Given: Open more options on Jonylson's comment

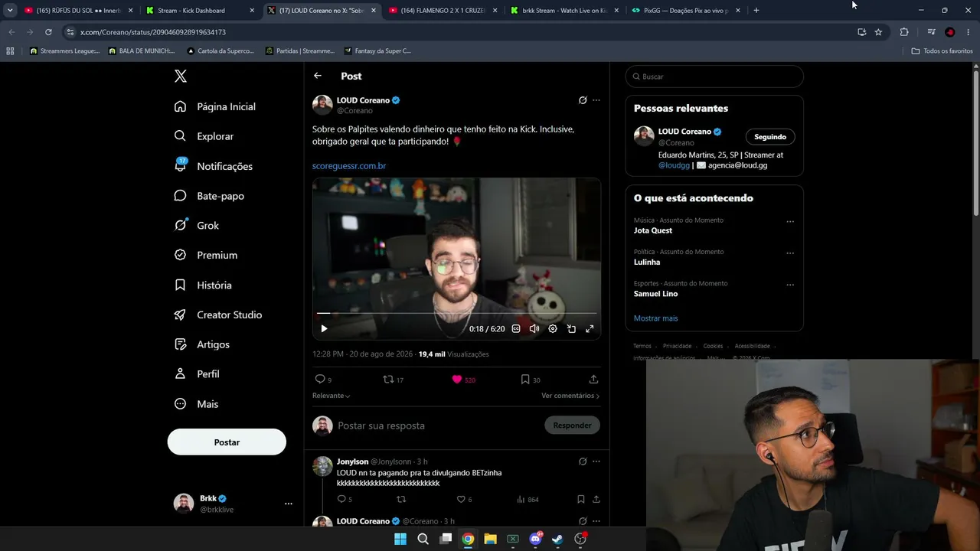Looking at the screenshot, I should [x=596, y=461].
